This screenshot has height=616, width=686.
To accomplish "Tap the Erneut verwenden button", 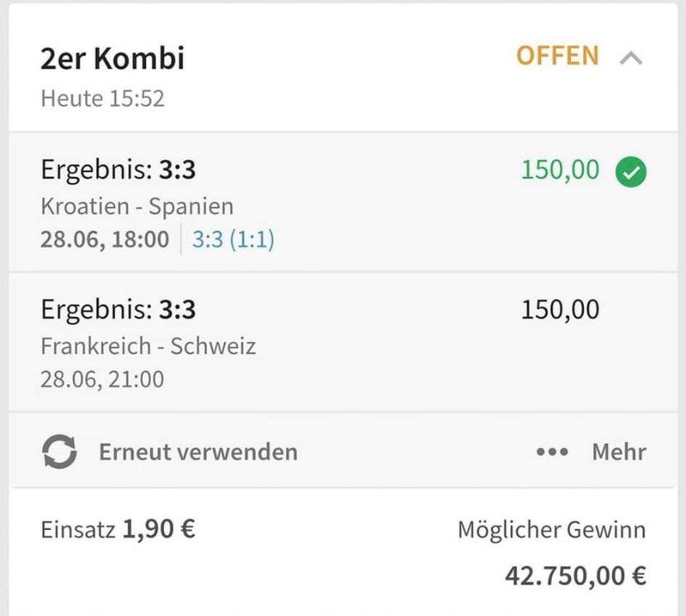I will coord(197,452).
